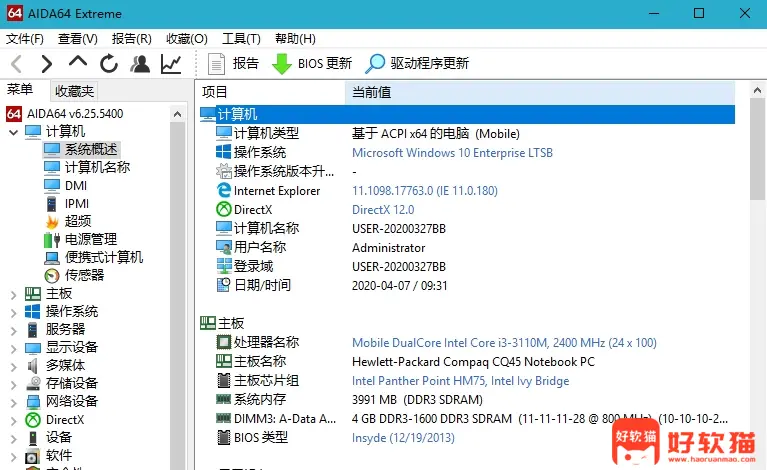Select 传感器 in the tree
Image resolution: width=767 pixels, height=470 pixels.
84,275
